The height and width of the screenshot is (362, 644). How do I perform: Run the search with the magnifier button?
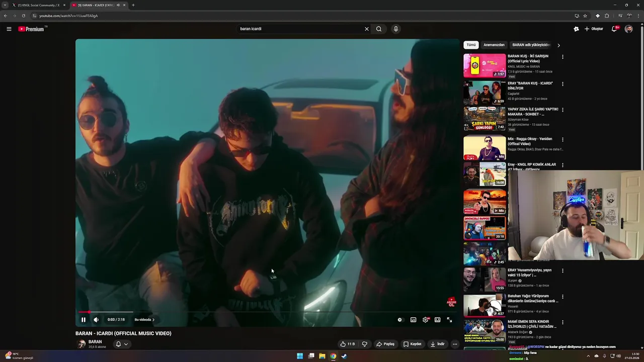379,29
